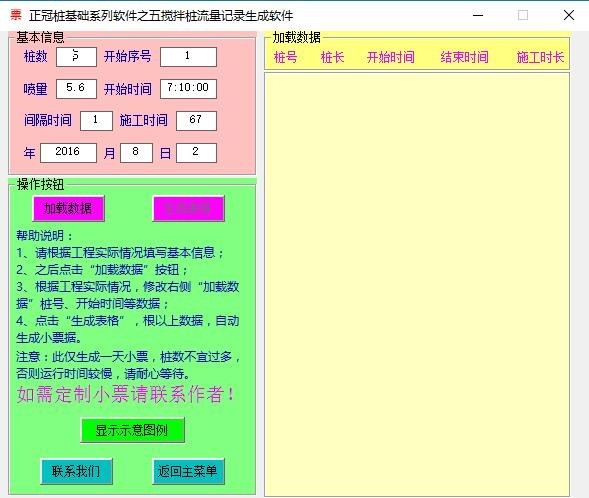Click the 喷量 input showing 5.6
Screen dimensions: 589x498
(76, 89)
